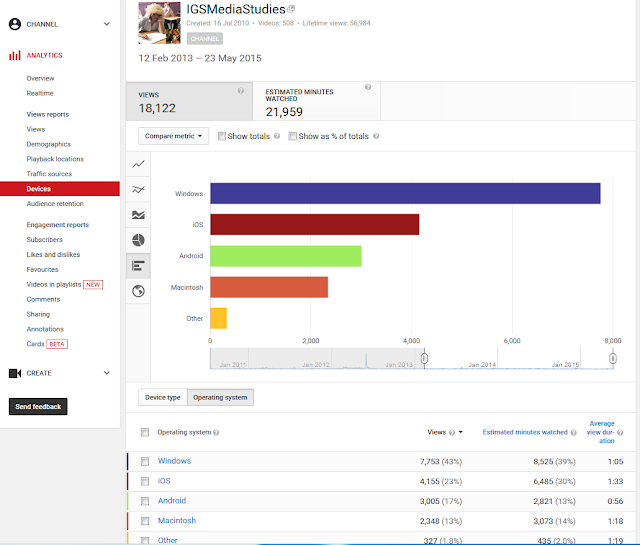640x545 pixels.
Task: Open external link icon beside IGSMediaStudies
Action: click(x=291, y=9)
